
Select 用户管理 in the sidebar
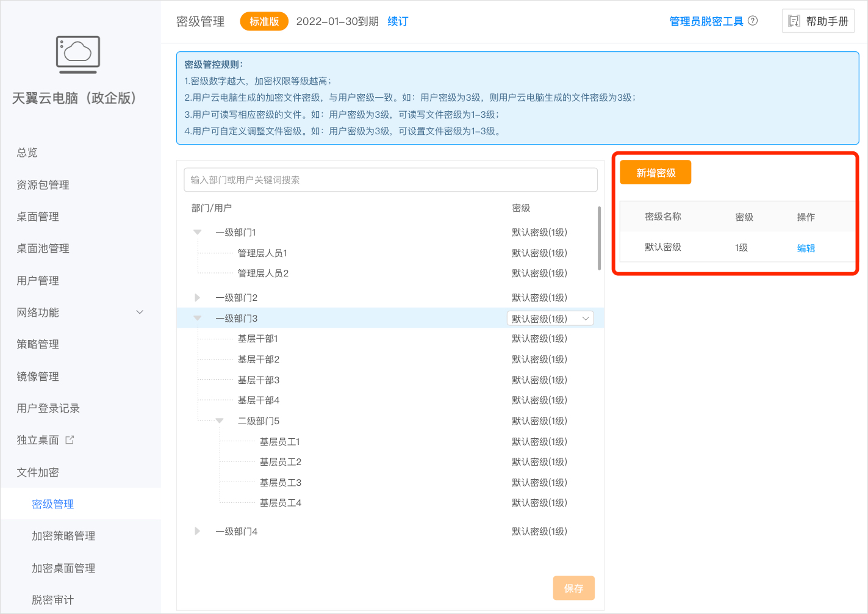[38, 280]
